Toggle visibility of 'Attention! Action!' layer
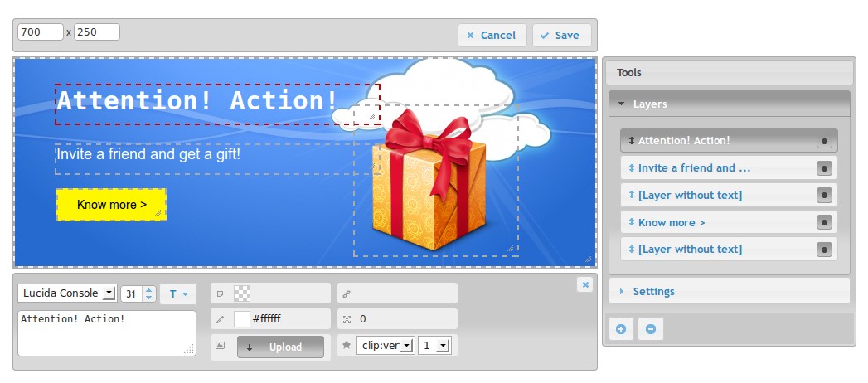This screenshot has height=383, width=868. coord(823,141)
